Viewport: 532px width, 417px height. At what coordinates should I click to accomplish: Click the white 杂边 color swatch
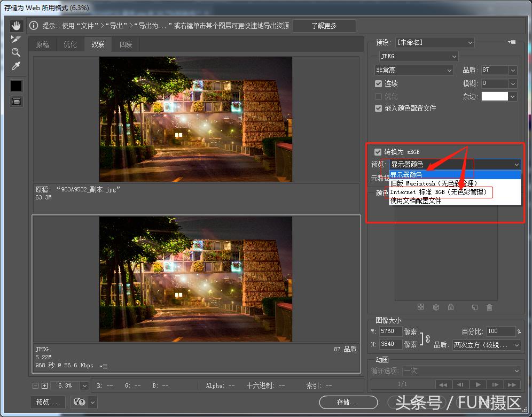pos(495,96)
